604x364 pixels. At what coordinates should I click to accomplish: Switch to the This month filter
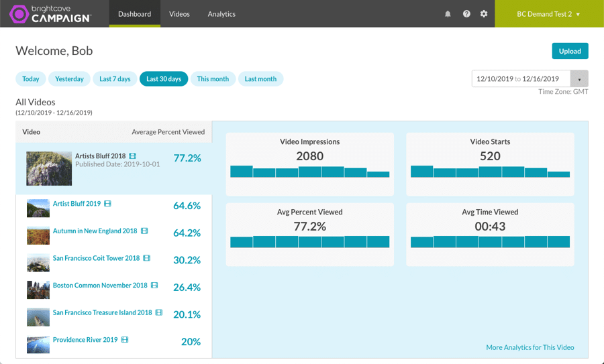[x=213, y=79]
